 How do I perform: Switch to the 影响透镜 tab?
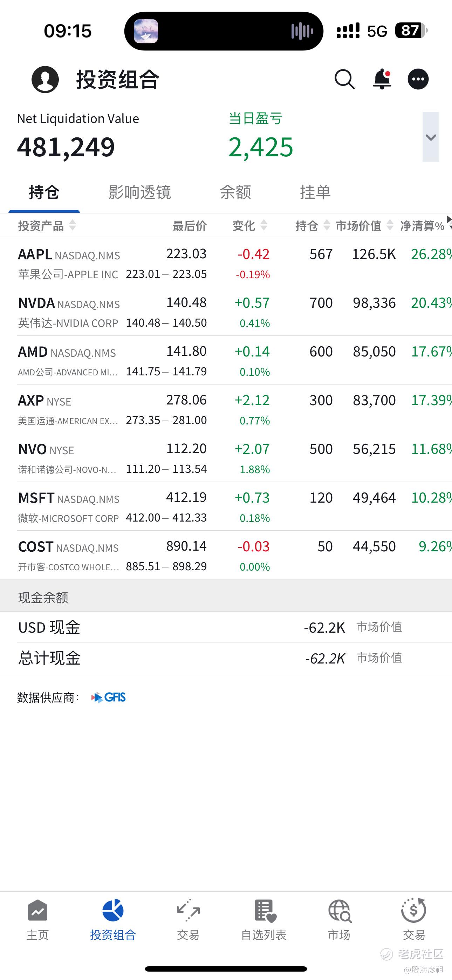click(x=140, y=192)
